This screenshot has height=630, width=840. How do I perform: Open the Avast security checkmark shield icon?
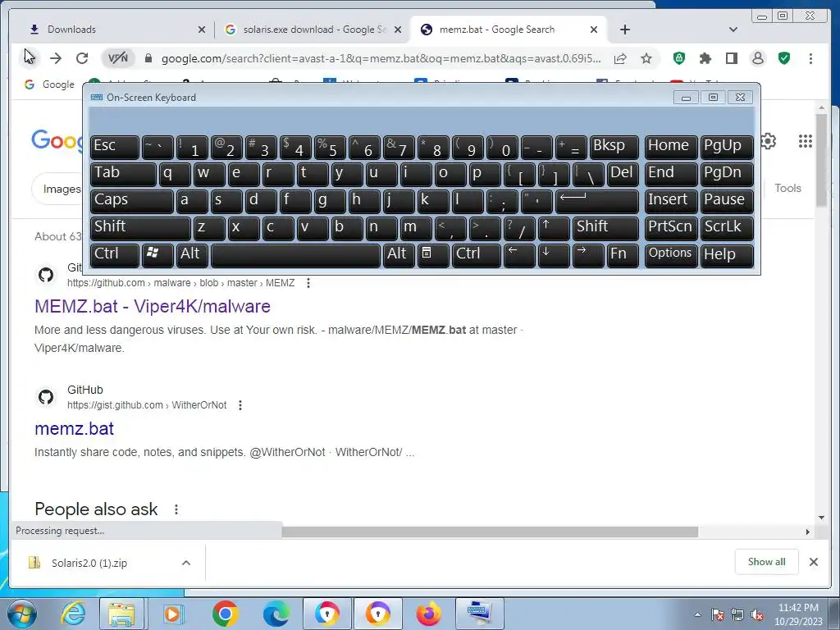[x=783, y=58]
